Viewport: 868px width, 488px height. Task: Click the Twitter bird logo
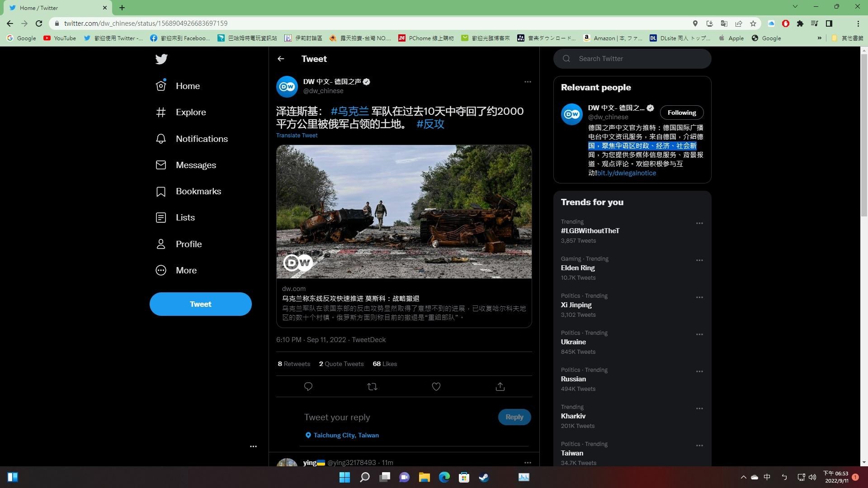point(161,59)
